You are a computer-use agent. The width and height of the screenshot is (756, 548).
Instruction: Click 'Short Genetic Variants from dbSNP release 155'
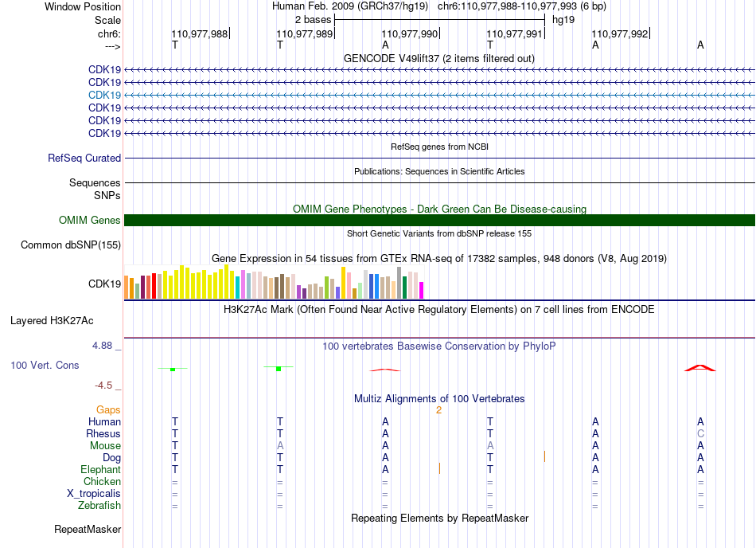tap(439, 233)
